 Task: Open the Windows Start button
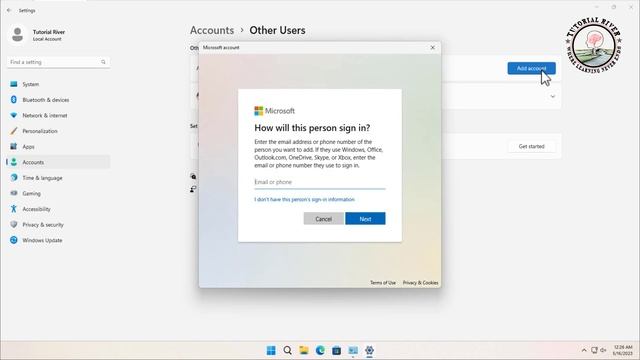(x=271, y=350)
